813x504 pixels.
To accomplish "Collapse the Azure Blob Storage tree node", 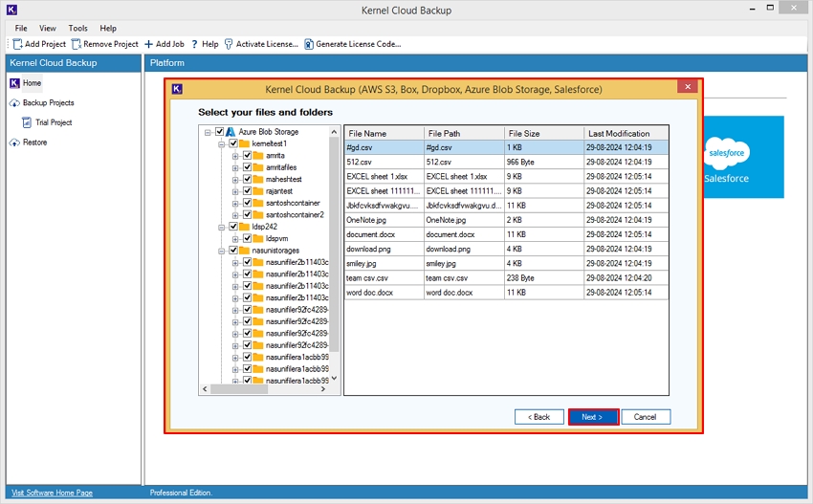I will point(208,132).
